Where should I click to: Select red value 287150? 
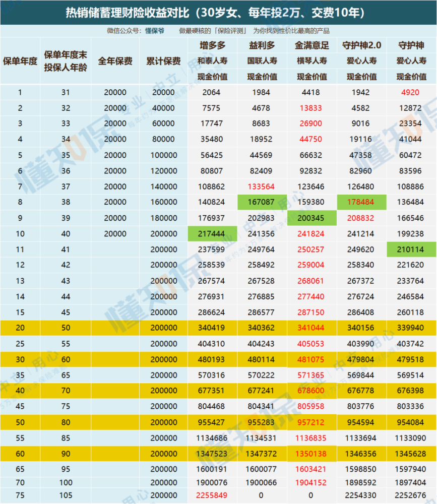[x=310, y=312]
